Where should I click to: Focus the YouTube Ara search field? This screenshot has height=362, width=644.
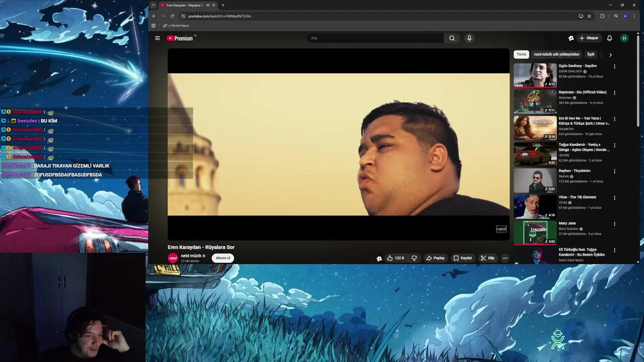tap(376, 38)
